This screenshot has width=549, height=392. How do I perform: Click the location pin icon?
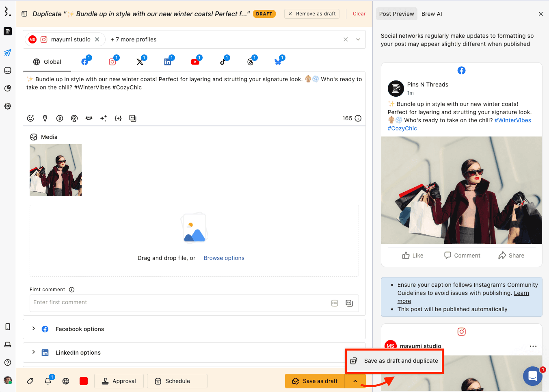point(45,118)
